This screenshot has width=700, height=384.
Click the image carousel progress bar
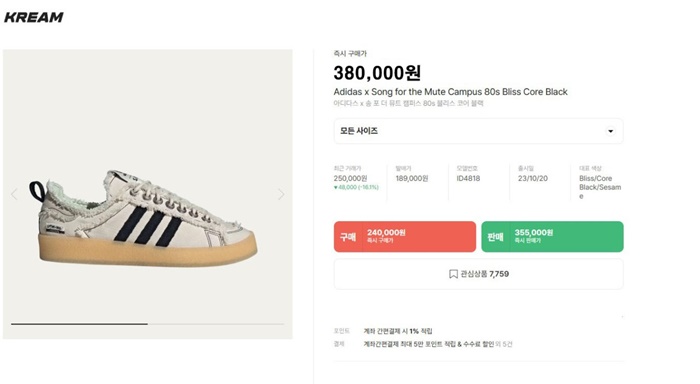[x=147, y=324]
